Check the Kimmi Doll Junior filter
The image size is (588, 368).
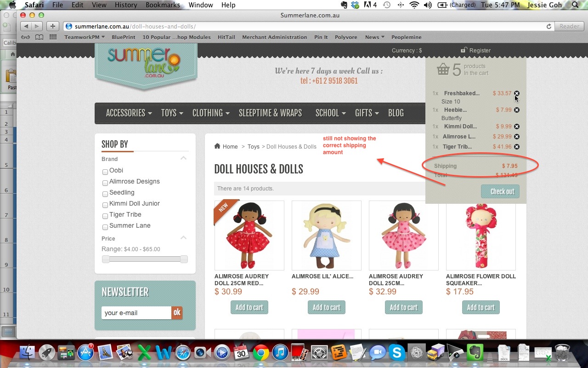(x=105, y=205)
